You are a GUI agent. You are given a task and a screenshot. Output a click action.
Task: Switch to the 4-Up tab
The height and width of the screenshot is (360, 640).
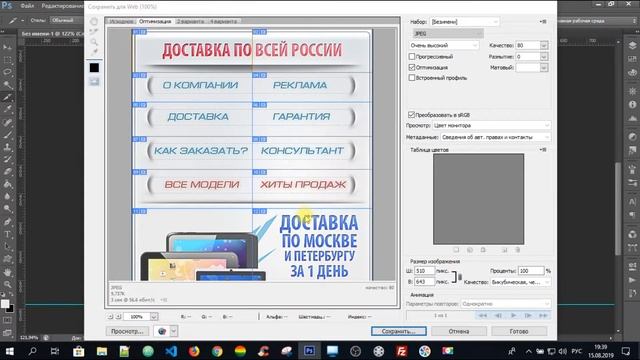click(x=223, y=21)
